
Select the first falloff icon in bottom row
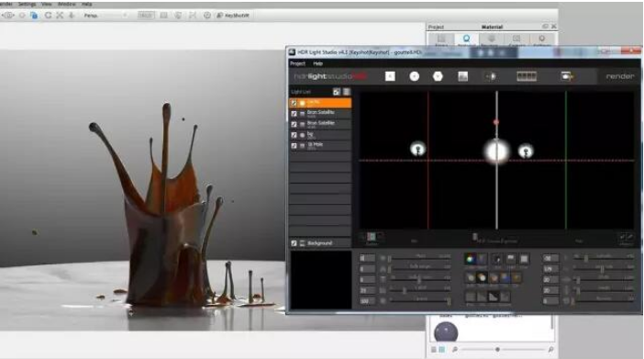[x=471, y=297]
